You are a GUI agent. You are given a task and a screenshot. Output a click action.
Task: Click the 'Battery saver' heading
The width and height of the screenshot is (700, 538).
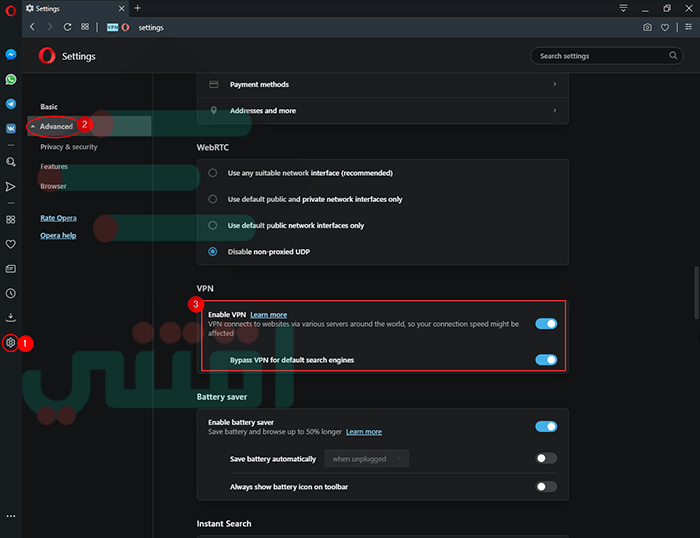click(222, 397)
